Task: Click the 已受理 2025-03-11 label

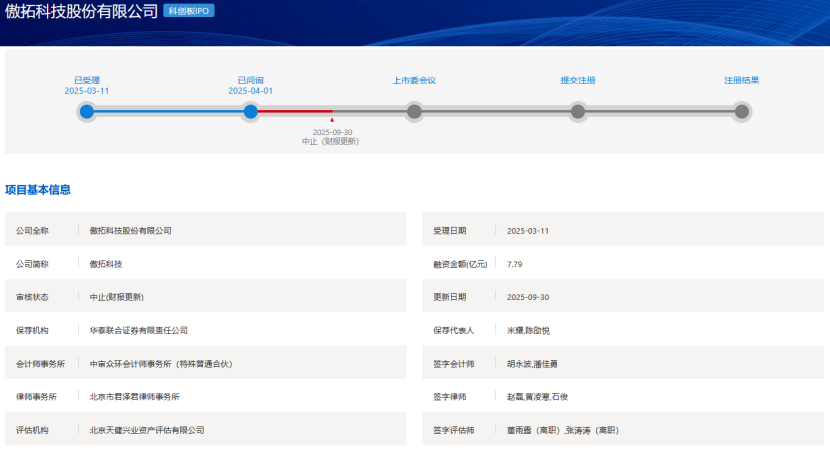Action: tap(87, 85)
